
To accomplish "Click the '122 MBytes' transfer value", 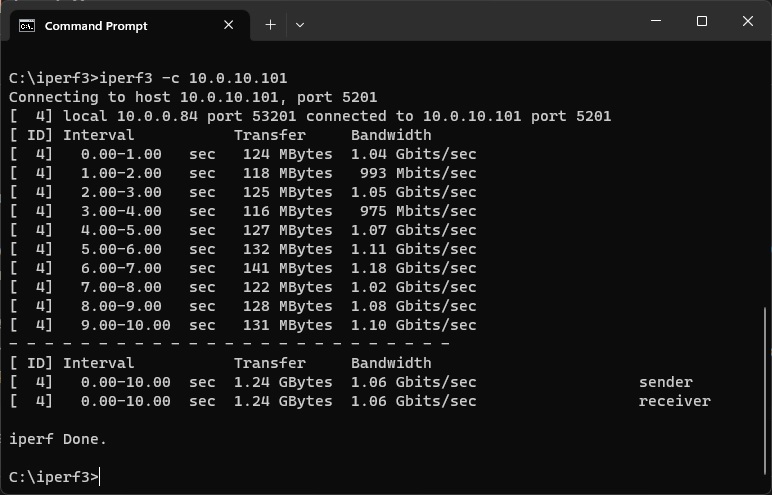I will (x=288, y=287).
